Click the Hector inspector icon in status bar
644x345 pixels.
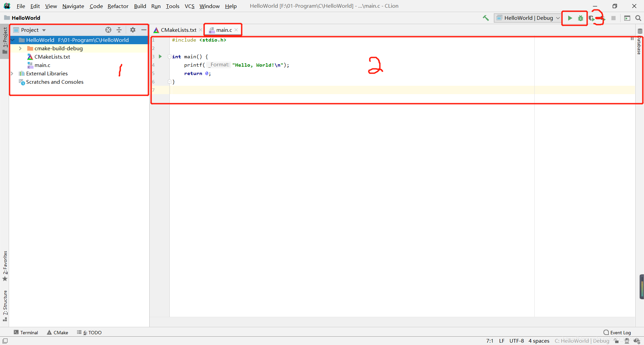click(x=627, y=341)
